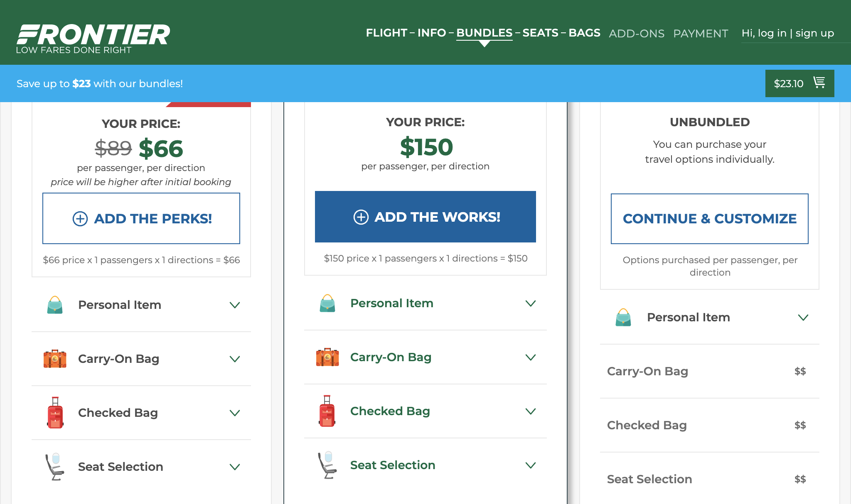Open the shopping cart showing $23.10

pos(799,83)
